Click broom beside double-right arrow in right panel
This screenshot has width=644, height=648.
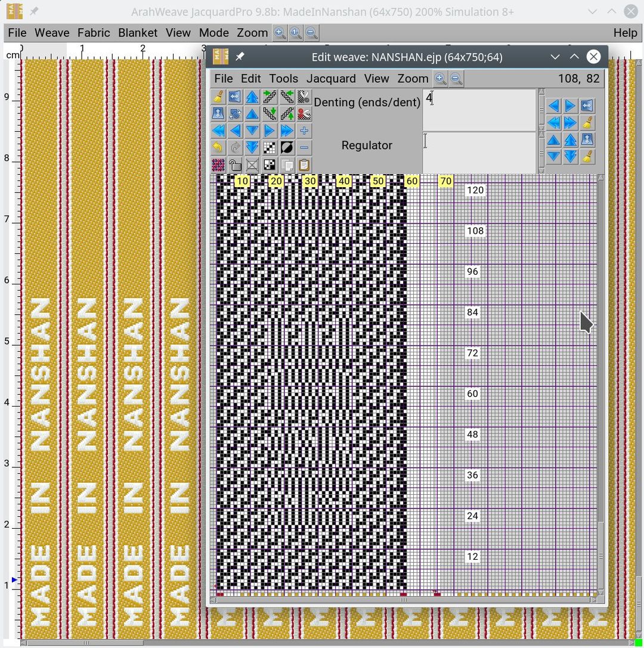(x=587, y=123)
